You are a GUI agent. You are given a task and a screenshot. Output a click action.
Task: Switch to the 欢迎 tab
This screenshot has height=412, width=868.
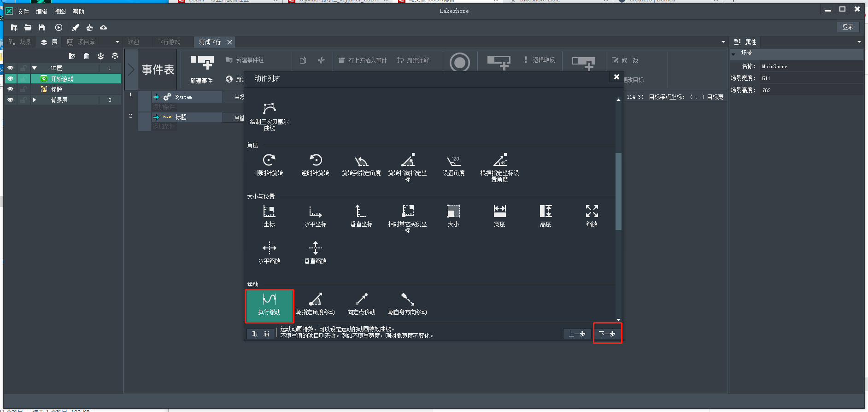coord(133,42)
